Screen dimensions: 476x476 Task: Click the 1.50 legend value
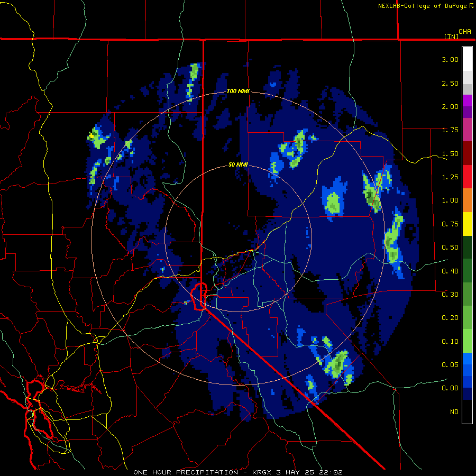point(450,153)
